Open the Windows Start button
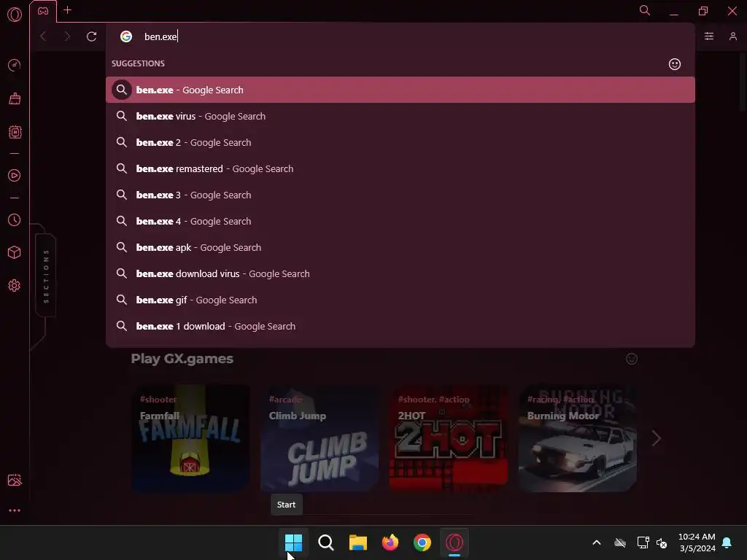Screen dimensions: 747x560 point(293,542)
